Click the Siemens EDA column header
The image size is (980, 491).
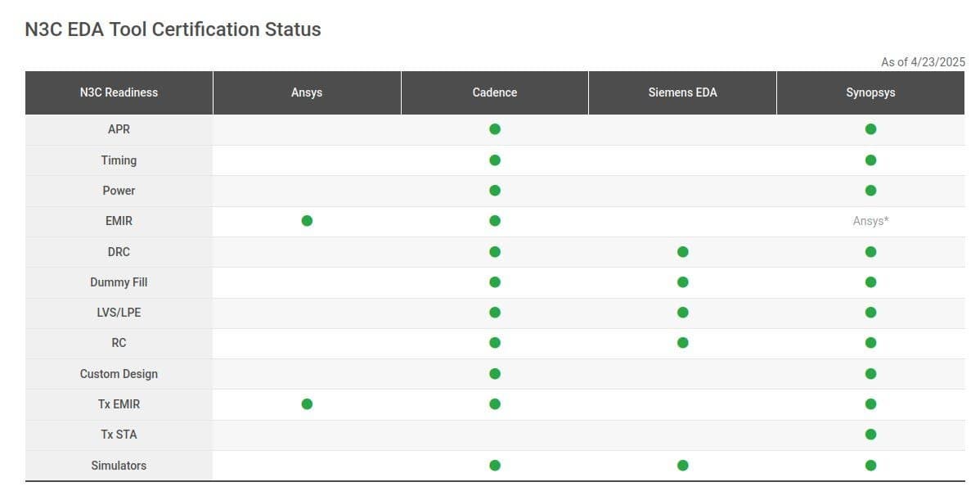pos(682,92)
